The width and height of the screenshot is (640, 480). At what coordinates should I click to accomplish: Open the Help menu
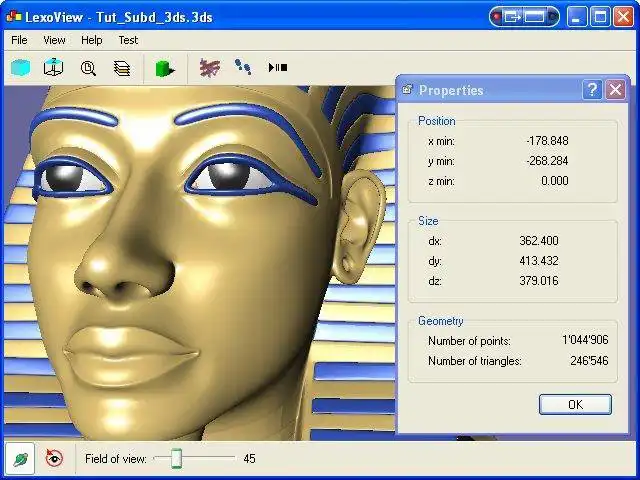tap(91, 40)
